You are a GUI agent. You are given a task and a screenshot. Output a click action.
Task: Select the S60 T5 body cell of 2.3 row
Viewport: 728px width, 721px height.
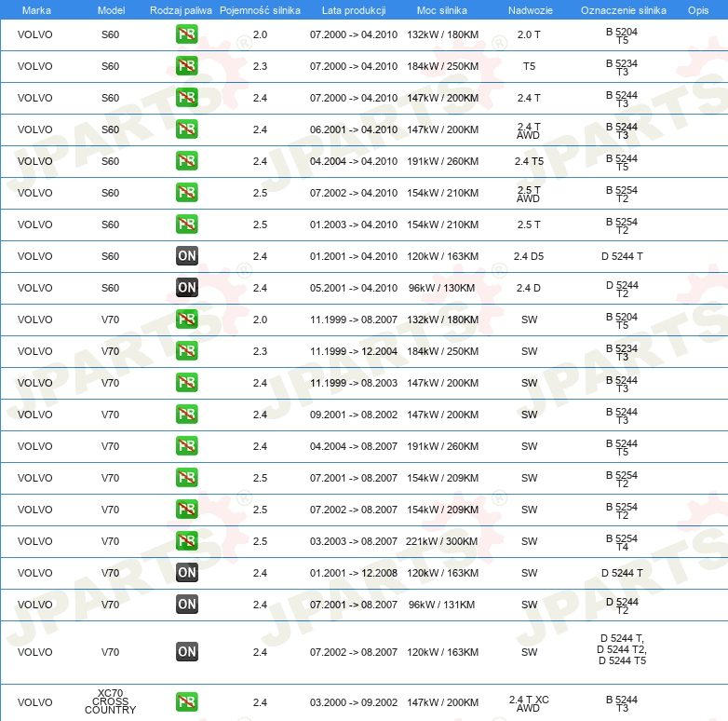pos(529,66)
